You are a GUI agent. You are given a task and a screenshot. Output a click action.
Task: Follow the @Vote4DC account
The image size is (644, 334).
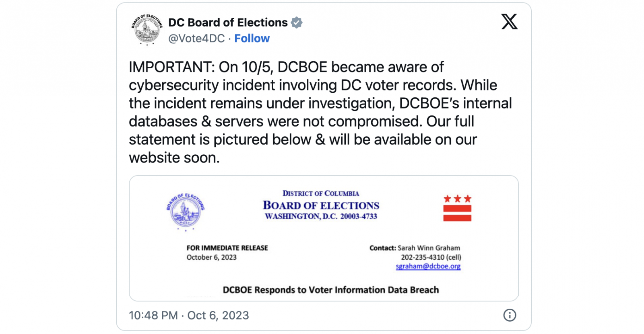[x=252, y=39]
